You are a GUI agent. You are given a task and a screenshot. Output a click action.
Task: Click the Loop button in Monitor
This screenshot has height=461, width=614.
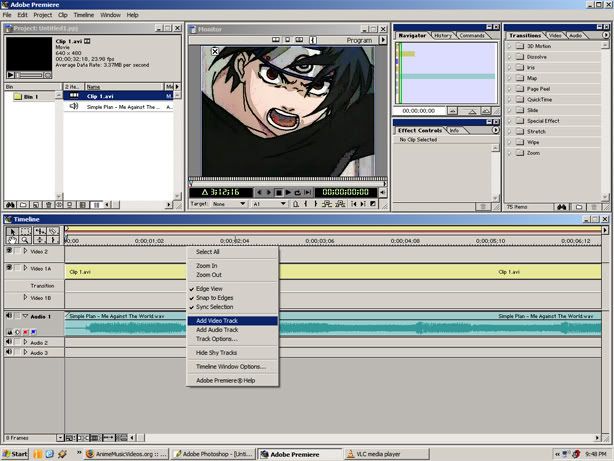[298, 192]
